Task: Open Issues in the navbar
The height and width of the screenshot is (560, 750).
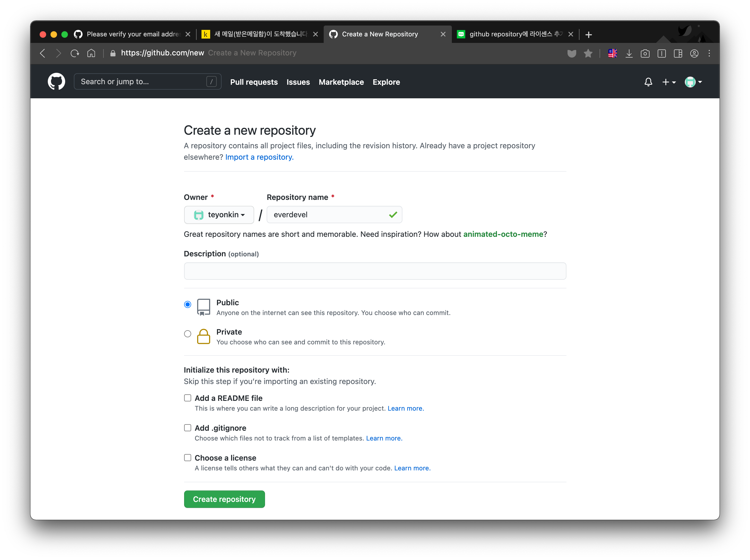Action: coord(298,82)
